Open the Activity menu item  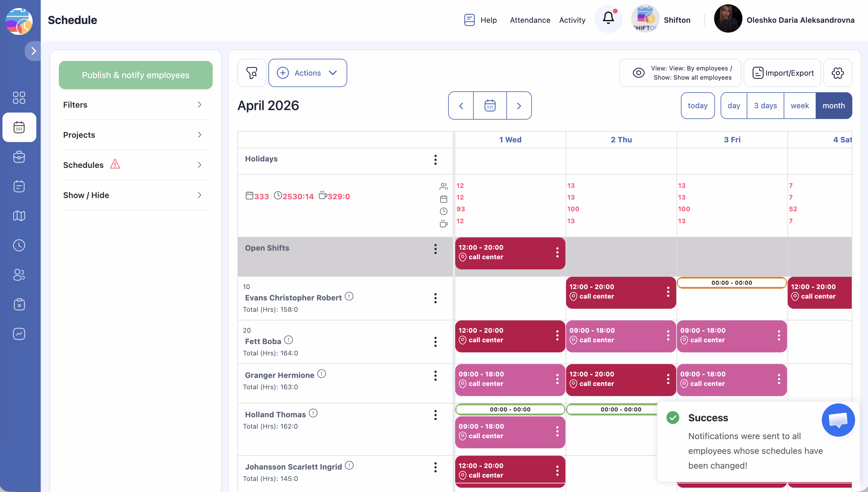tap(572, 20)
